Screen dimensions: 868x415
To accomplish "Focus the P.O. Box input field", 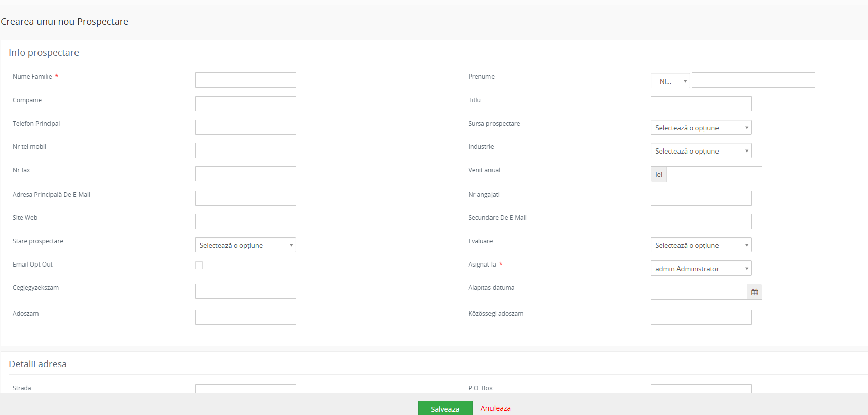I will 701,389.
